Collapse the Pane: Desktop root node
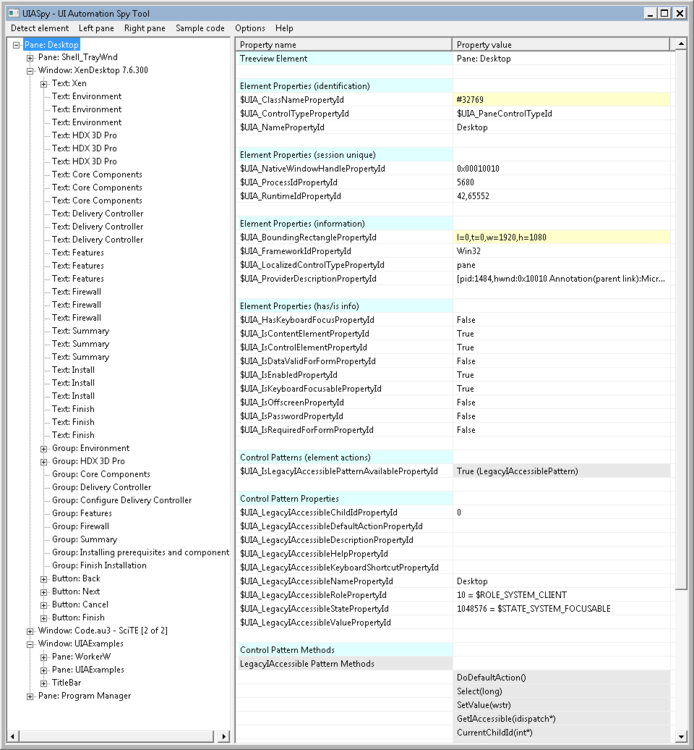 click(16, 45)
